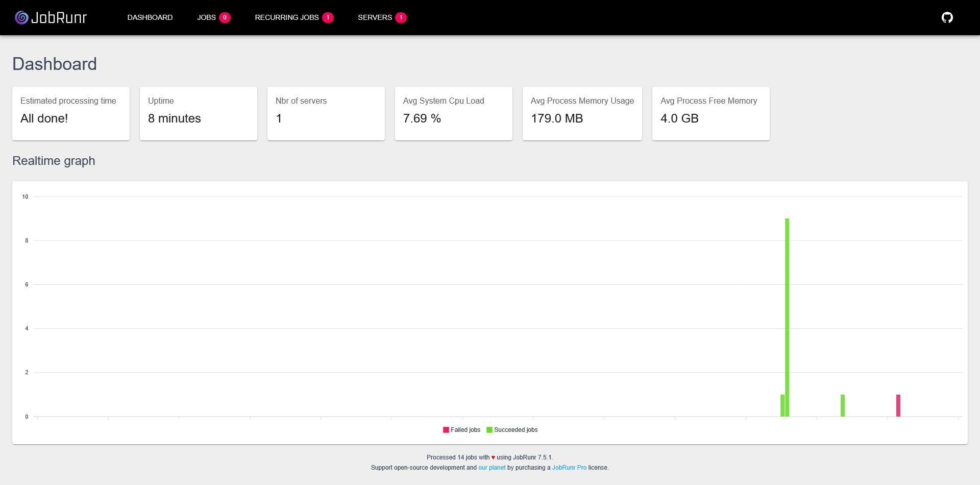
Task: Click the badge showing 1 beside SERVERS
Action: (x=402, y=17)
